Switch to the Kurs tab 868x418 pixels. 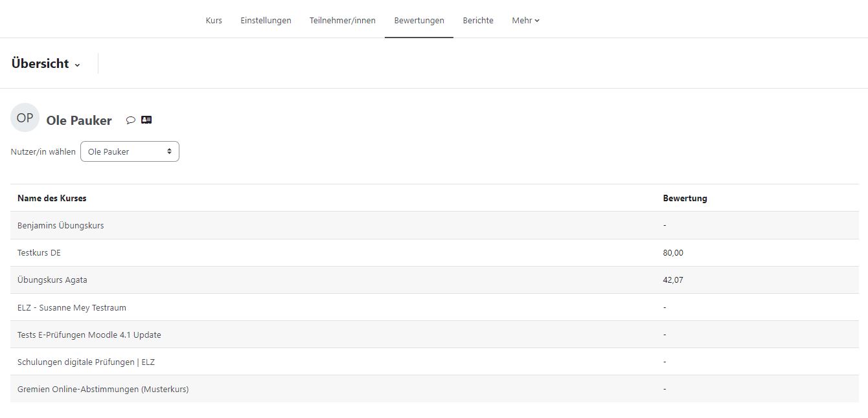point(214,21)
